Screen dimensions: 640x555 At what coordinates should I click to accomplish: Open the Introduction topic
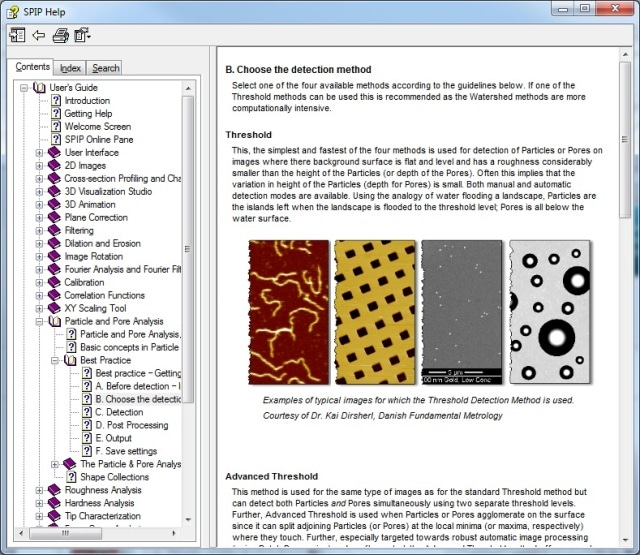(x=87, y=100)
